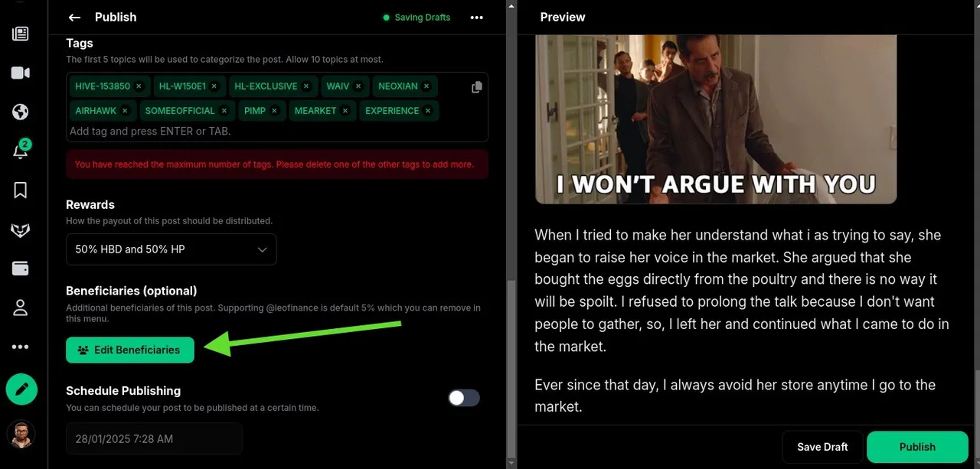Viewport: 980px width, 469px height.
Task: Open notifications bell with badge 2
Action: click(x=21, y=150)
